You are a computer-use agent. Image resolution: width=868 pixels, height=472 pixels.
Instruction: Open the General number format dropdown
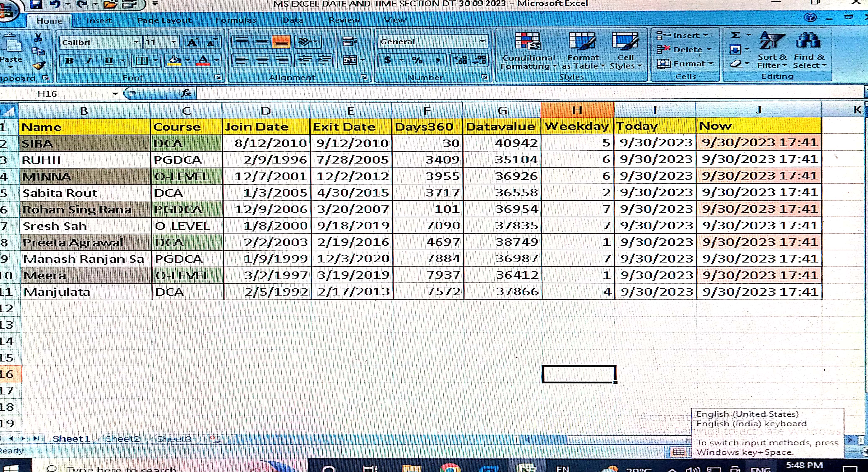(x=482, y=41)
